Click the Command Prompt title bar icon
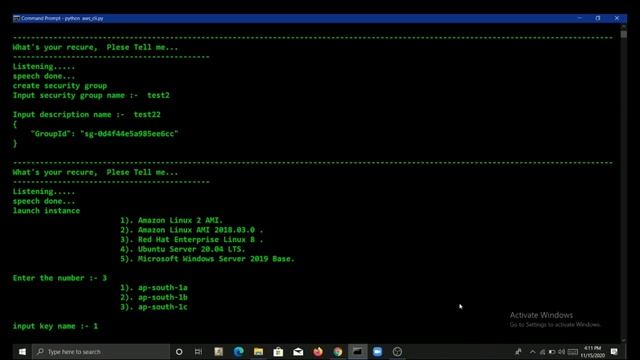Image resolution: width=640 pixels, height=360 pixels. click(x=16, y=18)
